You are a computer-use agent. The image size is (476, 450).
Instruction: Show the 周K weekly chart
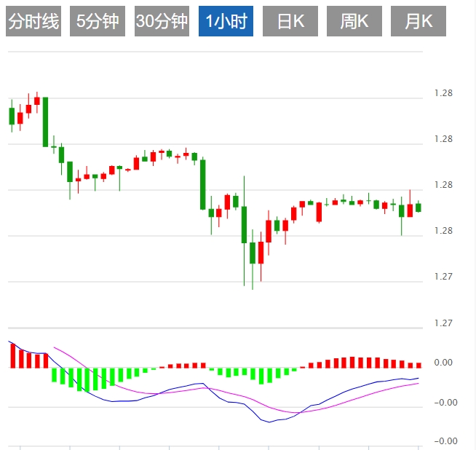[x=354, y=22]
